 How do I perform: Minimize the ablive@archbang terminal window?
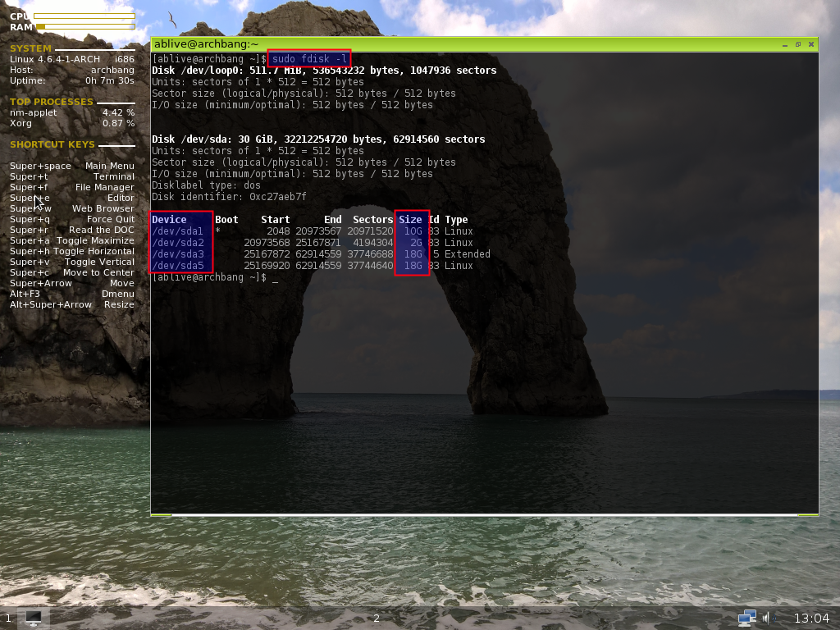[x=785, y=44]
